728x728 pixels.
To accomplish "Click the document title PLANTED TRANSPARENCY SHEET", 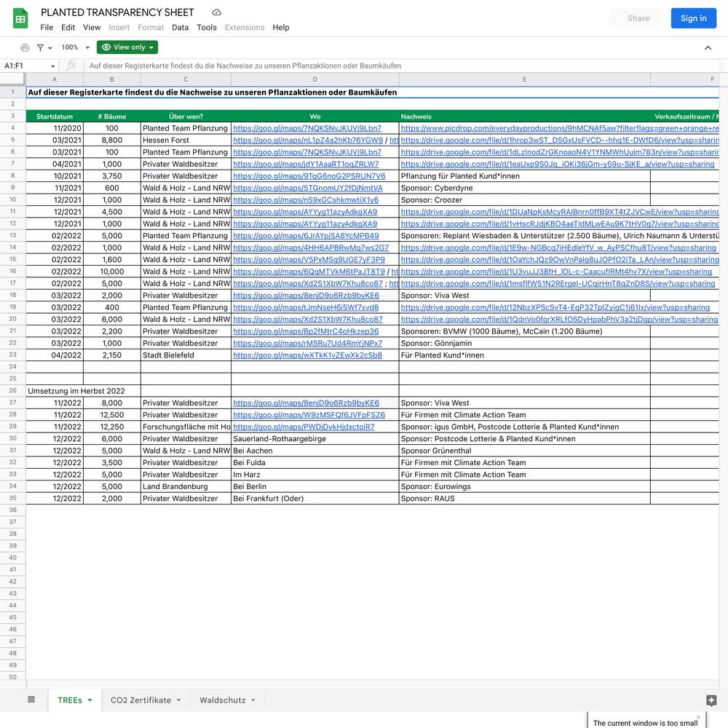I will pyautogui.click(x=117, y=12).
